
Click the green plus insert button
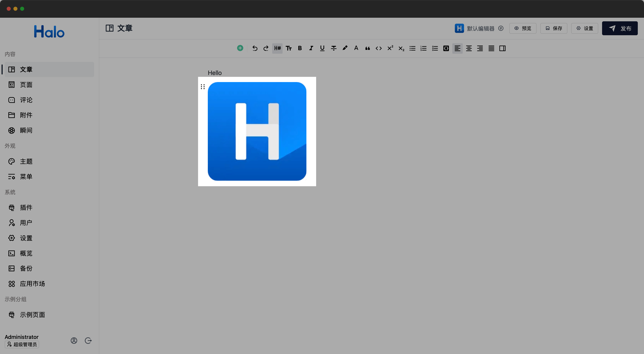click(x=240, y=48)
